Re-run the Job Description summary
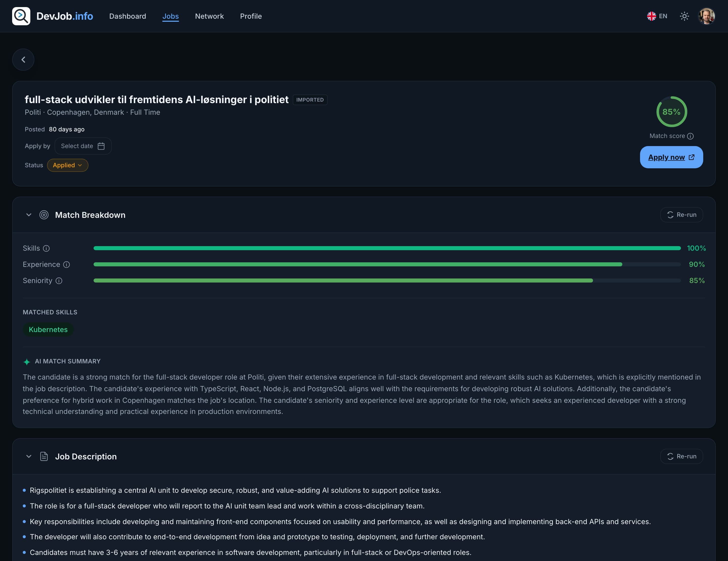728x561 pixels. [x=681, y=456]
